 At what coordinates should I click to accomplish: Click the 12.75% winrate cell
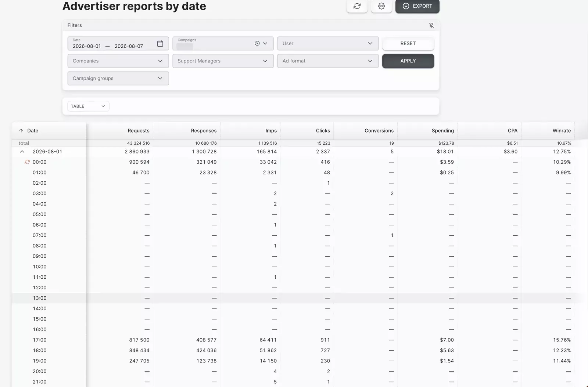click(562, 152)
